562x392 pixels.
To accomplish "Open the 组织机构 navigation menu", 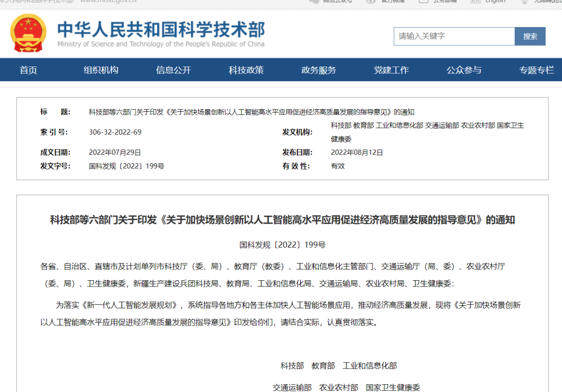I will (101, 70).
